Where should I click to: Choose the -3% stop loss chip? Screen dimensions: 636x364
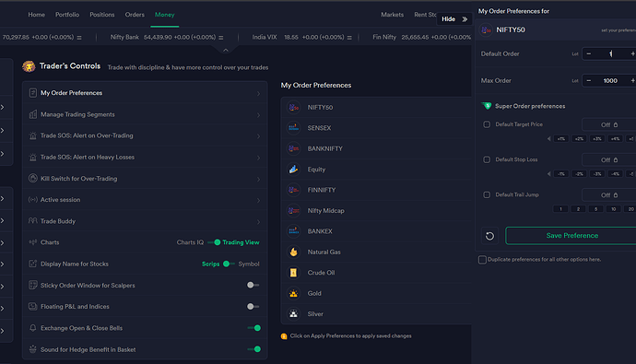597,174
